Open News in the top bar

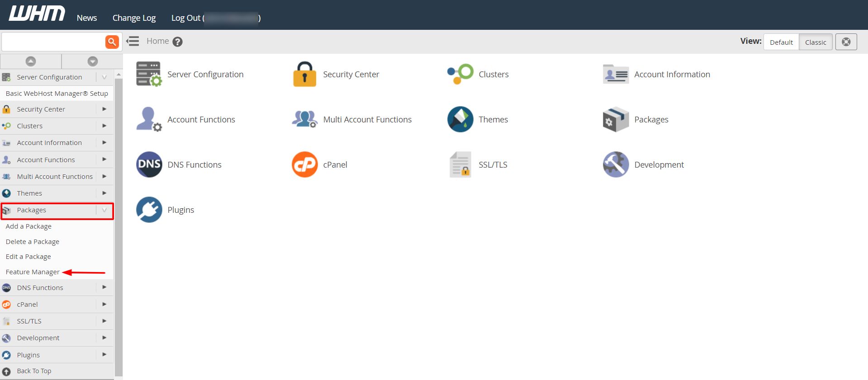87,18
